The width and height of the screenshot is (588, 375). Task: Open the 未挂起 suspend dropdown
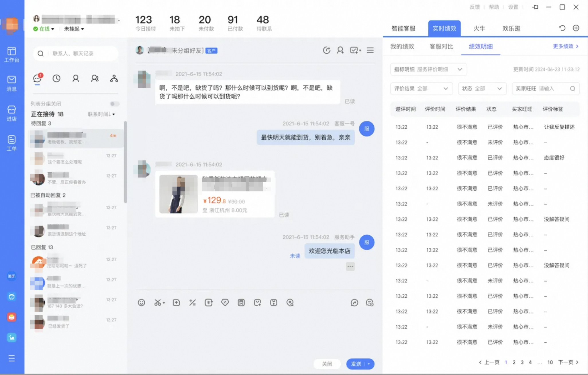point(74,29)
